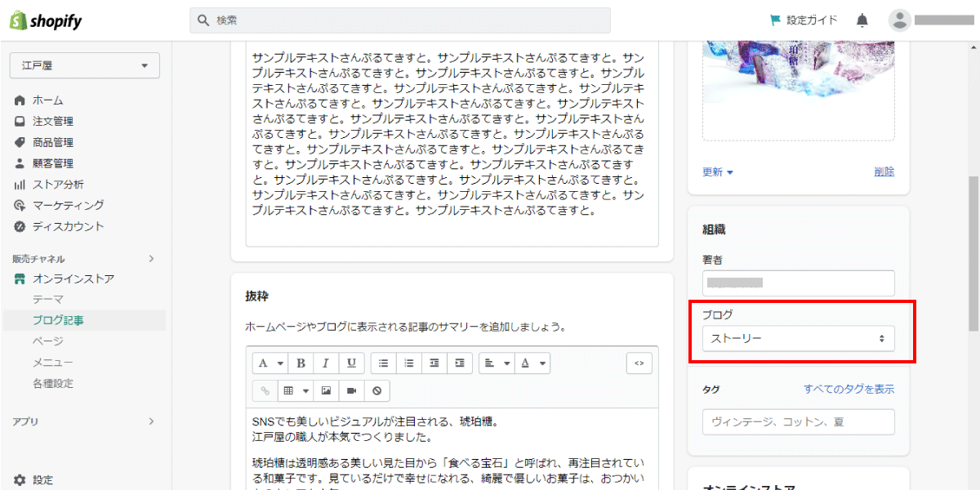Expand the 販売チャネル section chevron
The image size is (980, 490).
(150, 259)
